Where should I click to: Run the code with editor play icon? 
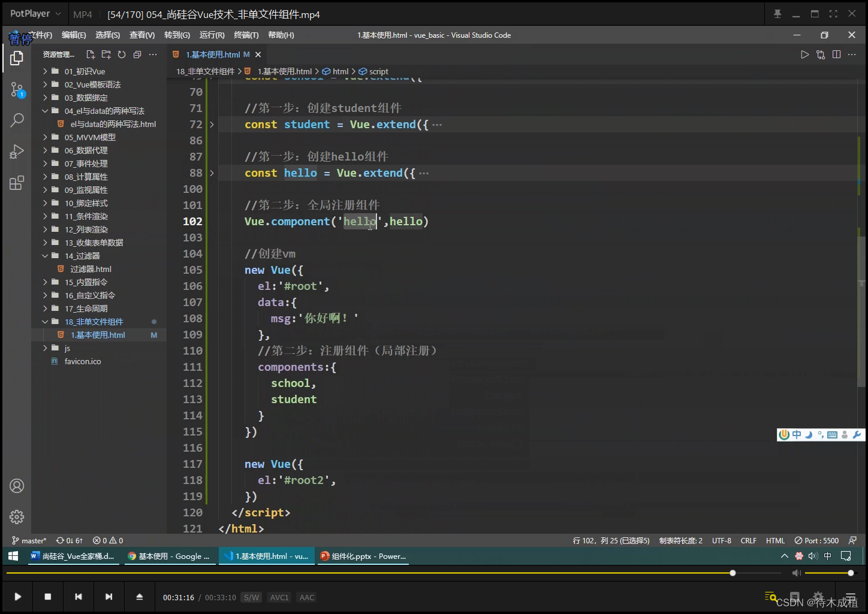(x=804, y=55)
